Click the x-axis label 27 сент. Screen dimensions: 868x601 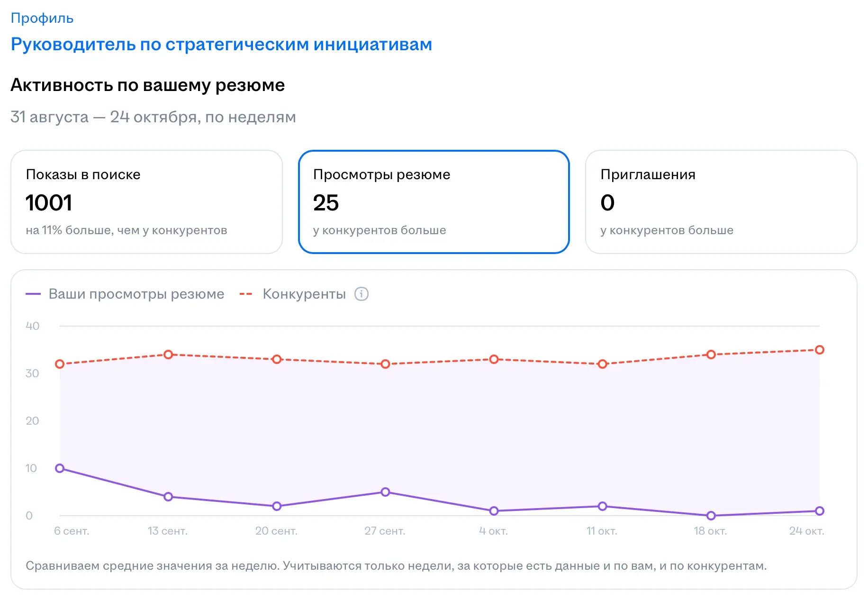coord(385,531)
